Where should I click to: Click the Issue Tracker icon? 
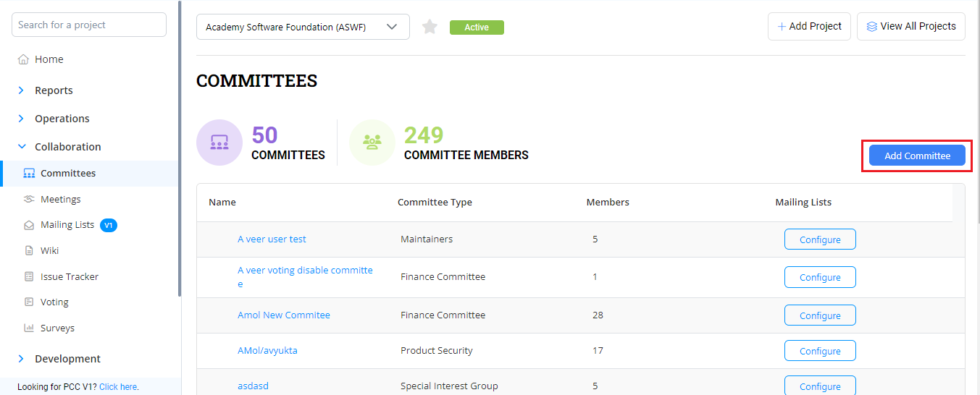click(29, 277)
